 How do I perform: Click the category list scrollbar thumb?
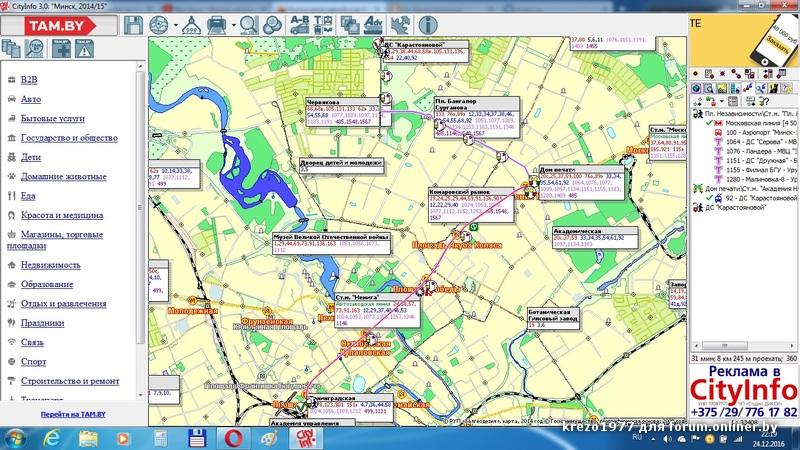140,207
